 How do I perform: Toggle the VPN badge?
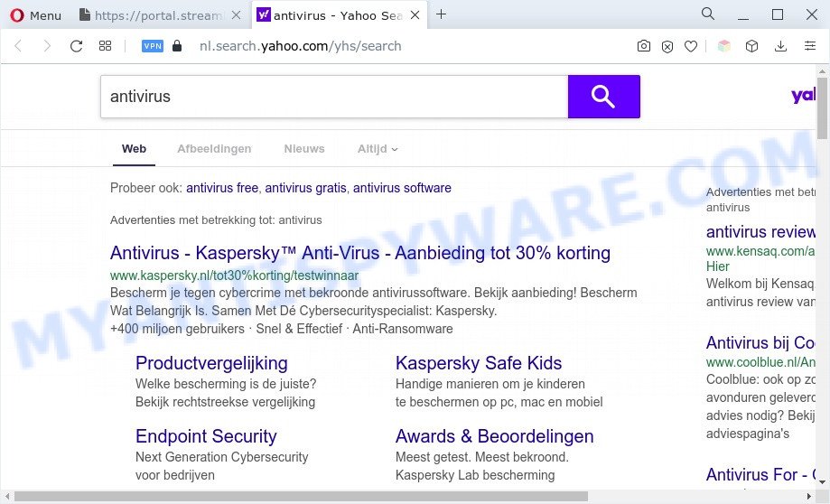pyautogui.click(x=153, y=46)
